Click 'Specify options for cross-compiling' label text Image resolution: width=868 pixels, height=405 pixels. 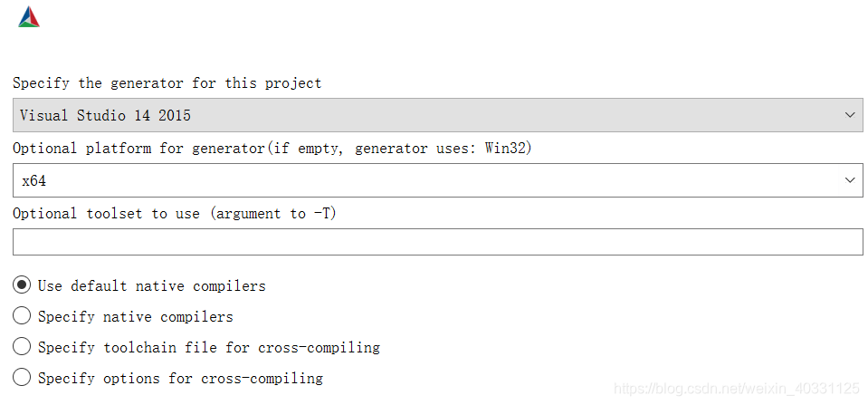pos(180,379)
